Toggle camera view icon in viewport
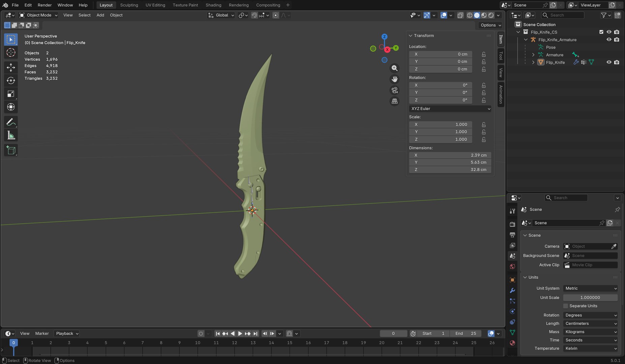 click(x=394, y=90)
